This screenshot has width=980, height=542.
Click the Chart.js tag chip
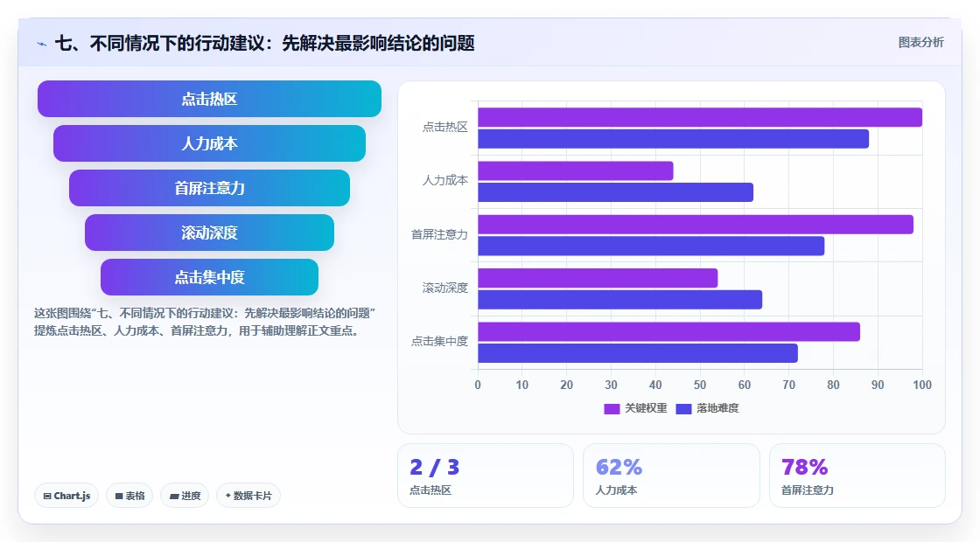pos(66,496)
